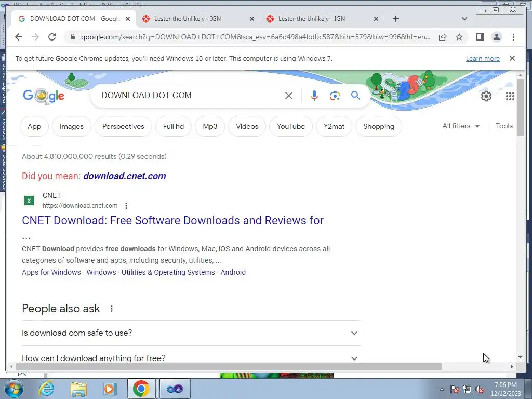Select the Perspectives filter chip
The height and width of the screenshot is (399, 532).
tap(123, 127)
